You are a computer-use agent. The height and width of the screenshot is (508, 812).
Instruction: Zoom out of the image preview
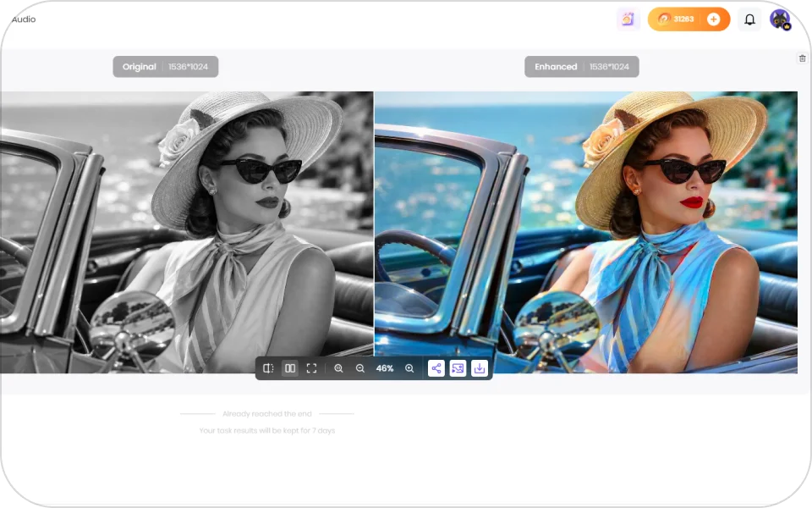pos(360,368)
